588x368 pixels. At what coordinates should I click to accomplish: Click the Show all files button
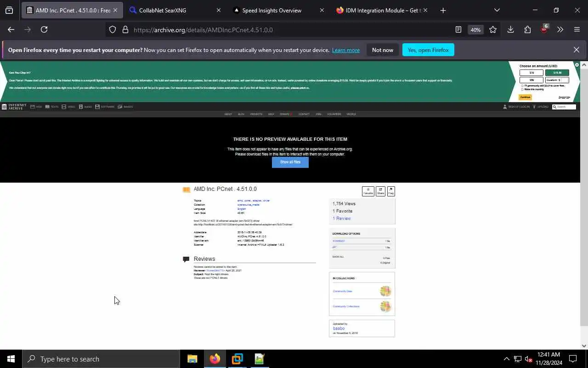290,162
